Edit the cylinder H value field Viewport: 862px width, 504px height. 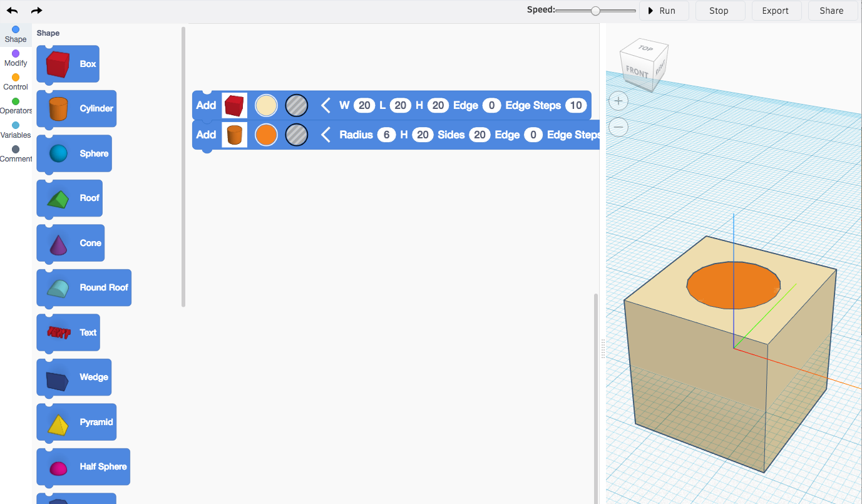423,135
